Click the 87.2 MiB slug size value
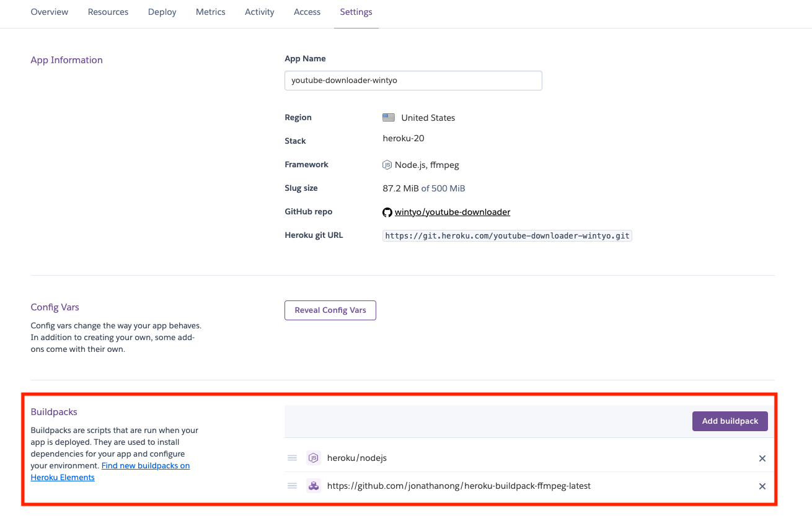This screenshot has height=521, width=812. [x=401, y=188]
